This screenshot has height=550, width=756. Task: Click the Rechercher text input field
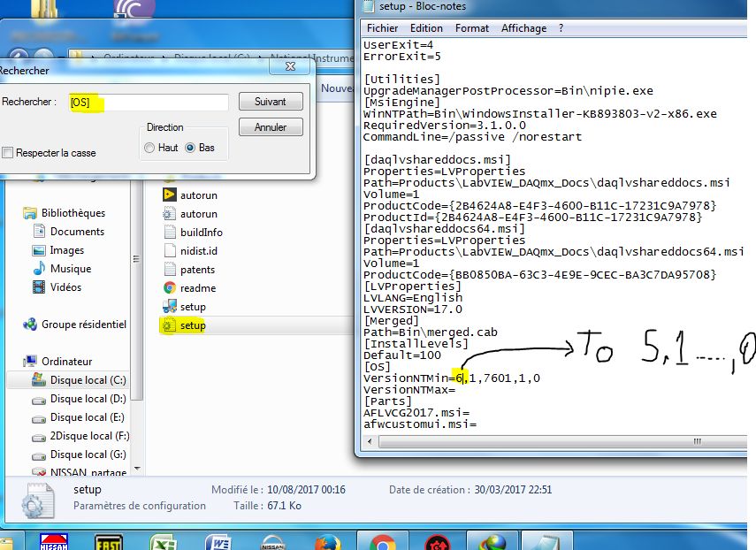(149, 103)
